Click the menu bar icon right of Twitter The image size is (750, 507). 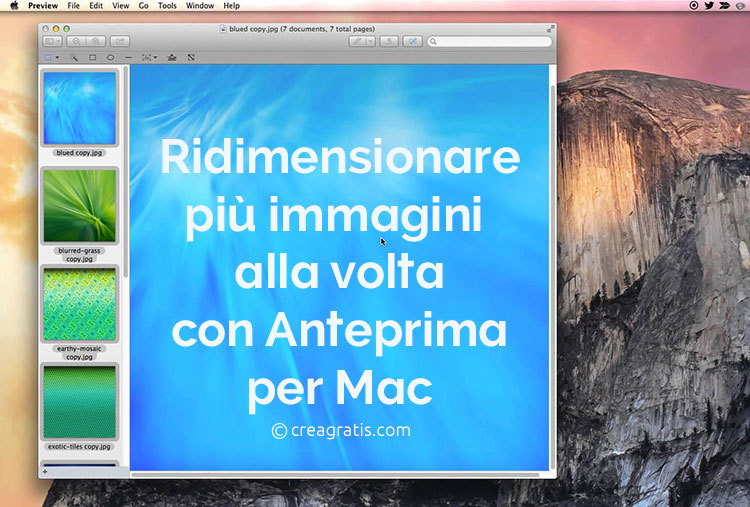tap(725, 6)
